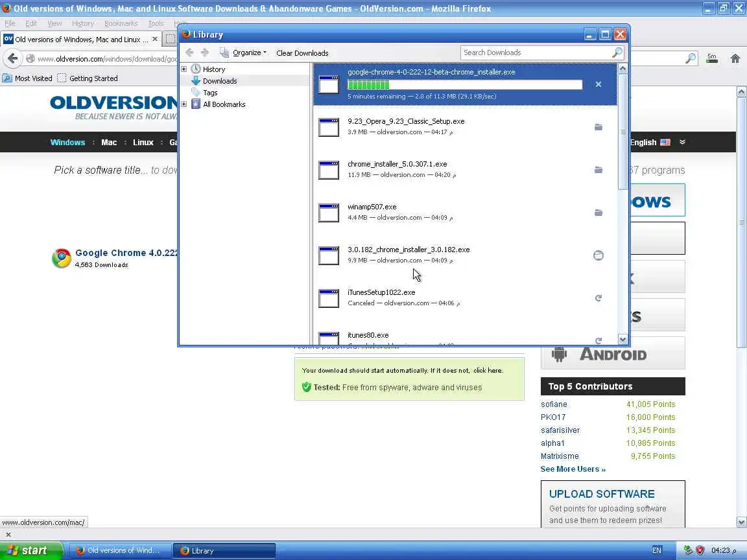Screen dimensions: 747x560
Task: Click file icon of 9.23 Opera setup
Action: coord(329,127)
